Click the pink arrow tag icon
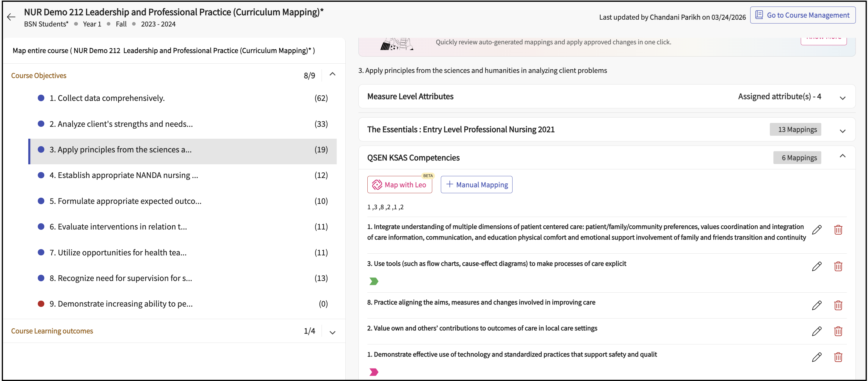Screen dimensions: 868x381 click(x=374, y=372)
